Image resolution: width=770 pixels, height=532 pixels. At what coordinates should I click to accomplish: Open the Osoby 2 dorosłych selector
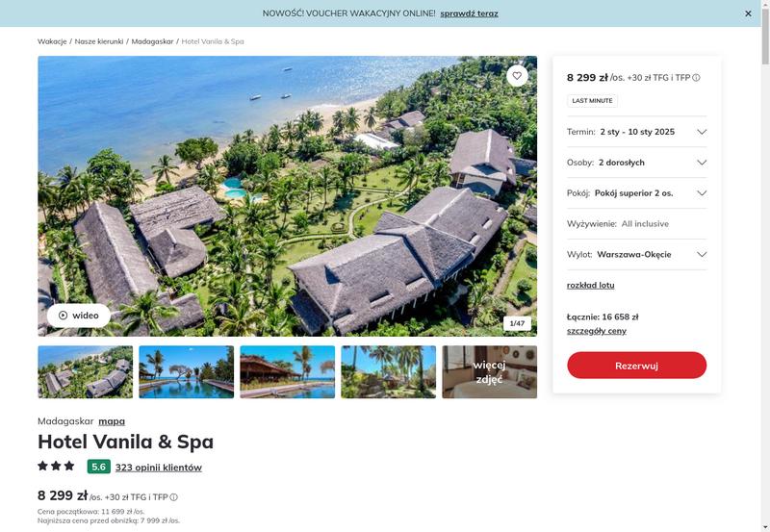pos(637,163)
